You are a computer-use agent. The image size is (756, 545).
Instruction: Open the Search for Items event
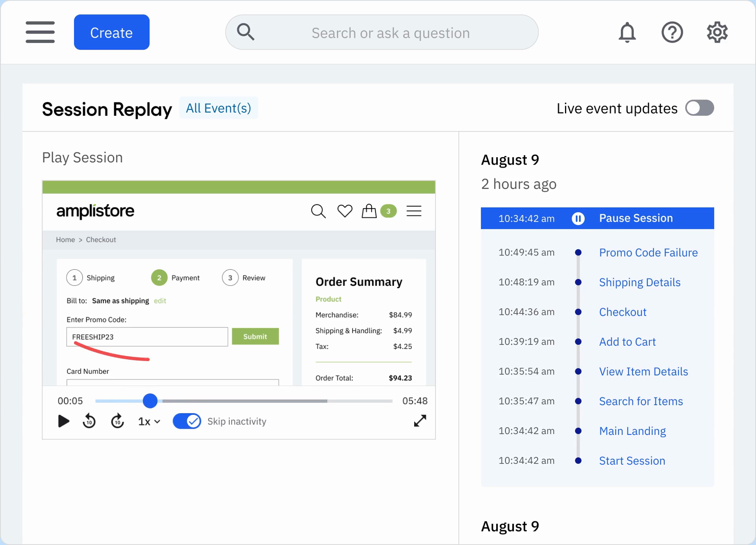641,401
